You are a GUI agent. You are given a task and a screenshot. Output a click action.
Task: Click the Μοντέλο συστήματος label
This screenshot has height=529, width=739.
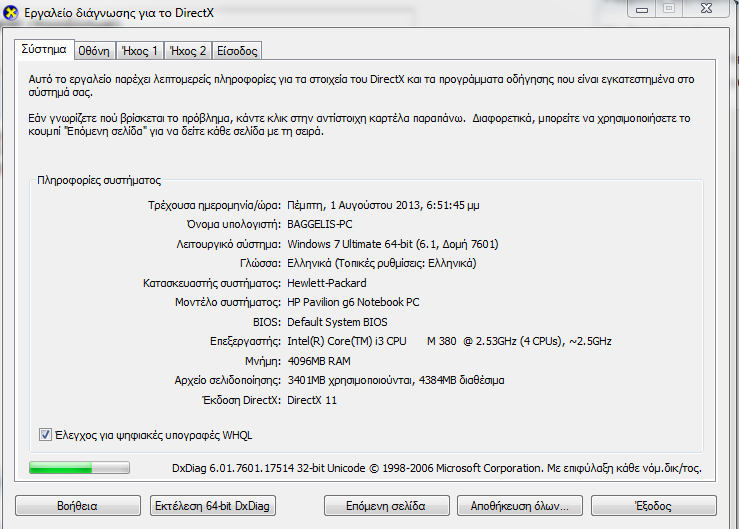(x=228, y=302)
